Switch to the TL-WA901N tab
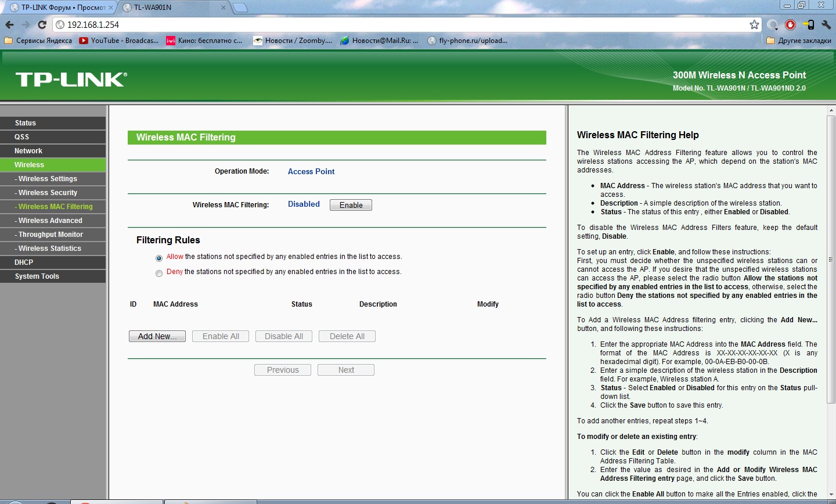This screenshot has height=504, width=836. pos(174,8)
